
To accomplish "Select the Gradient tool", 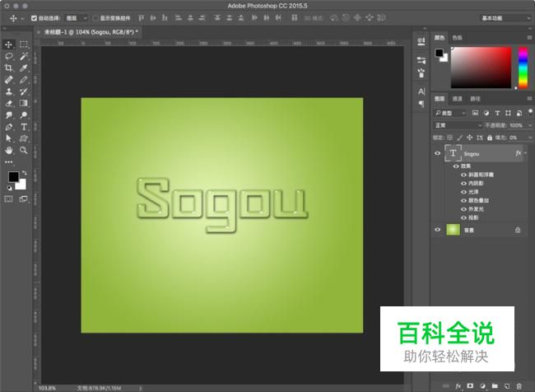I will tap(24, 103).
